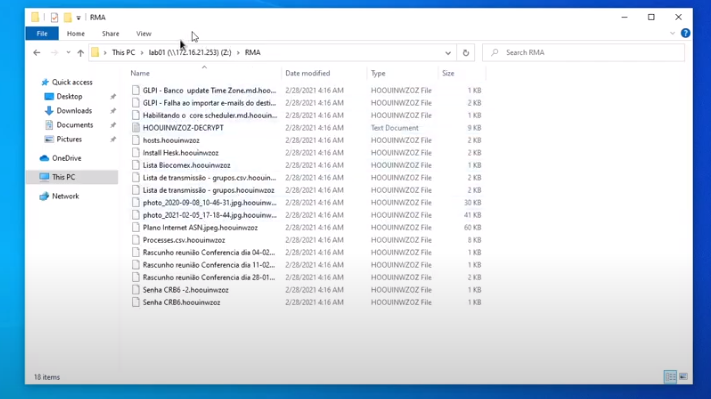Viewport: 711px width, 399px height.
Task: Click the 18 items status bar text
Action: click(x=47, y=377)
